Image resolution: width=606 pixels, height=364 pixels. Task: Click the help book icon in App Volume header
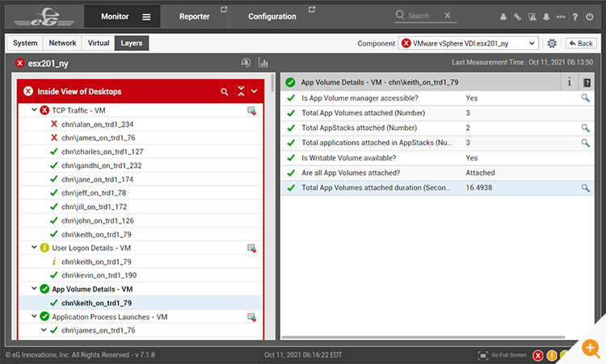(x=587, y=82)
